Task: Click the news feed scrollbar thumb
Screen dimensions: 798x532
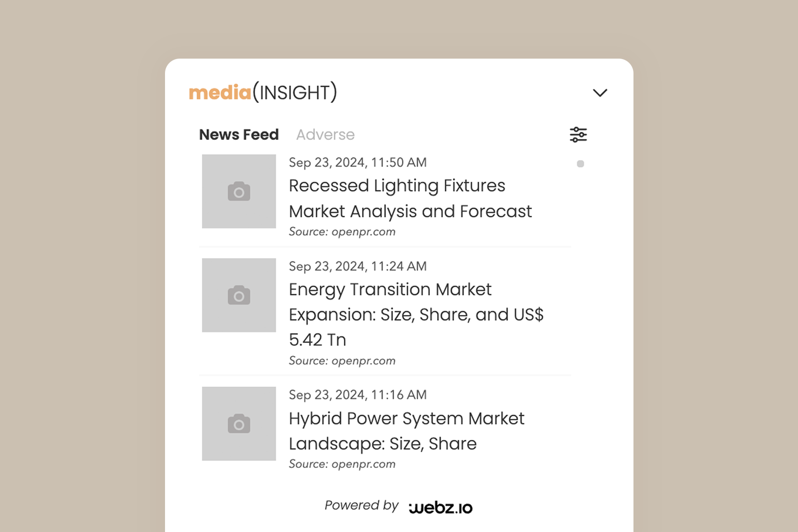Action: [580, 164]
